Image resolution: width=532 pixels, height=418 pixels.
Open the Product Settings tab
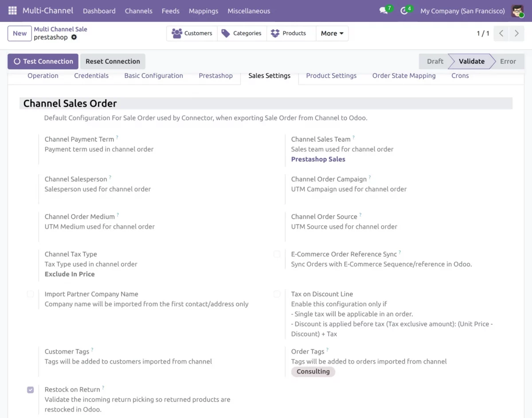(331, 76)
